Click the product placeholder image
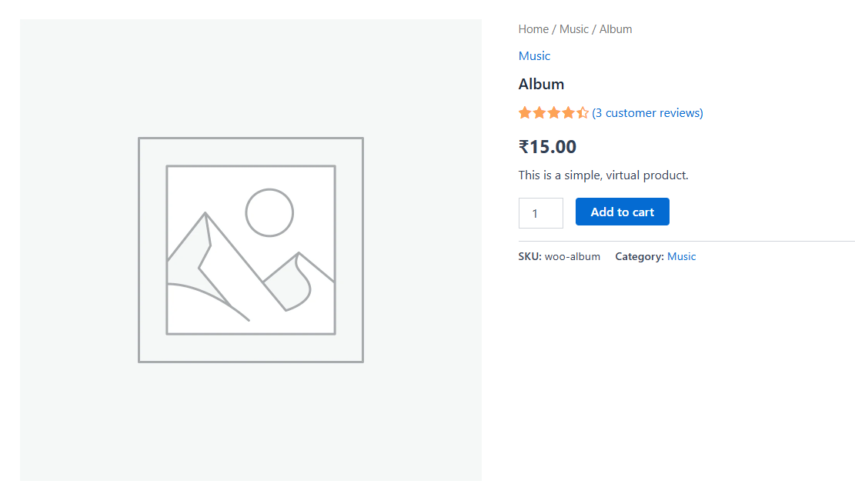This screenshot has width=855, height=504. (x=250, y=249)
